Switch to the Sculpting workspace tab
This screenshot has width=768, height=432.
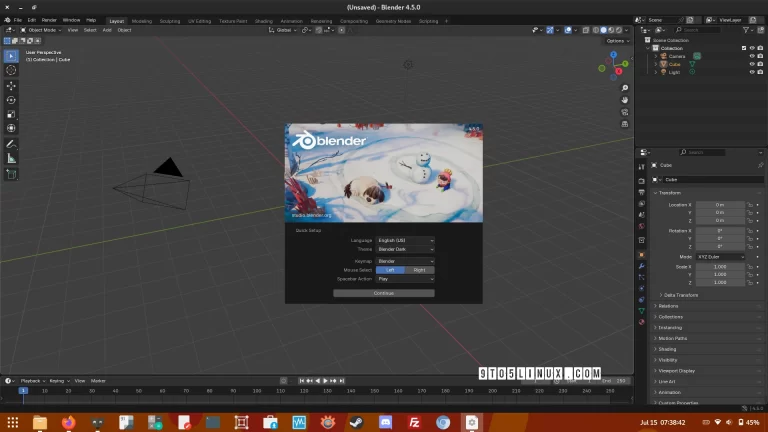coord(170,20)
